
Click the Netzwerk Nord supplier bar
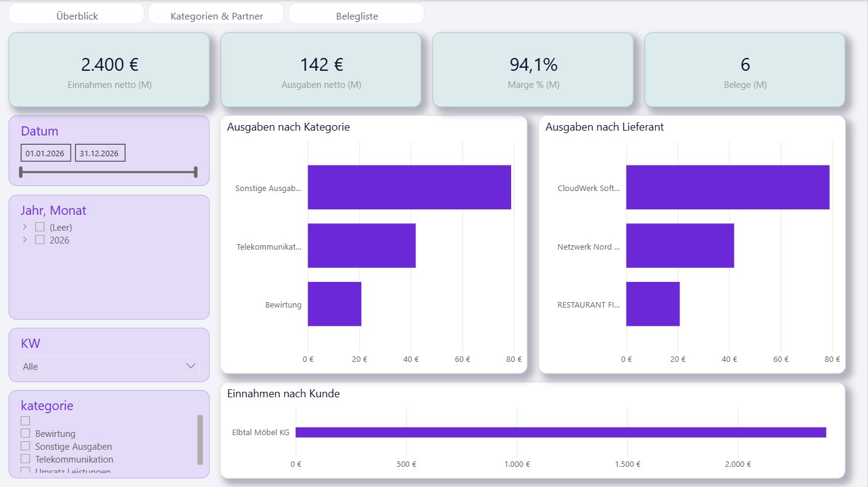(x=680, y=245)
